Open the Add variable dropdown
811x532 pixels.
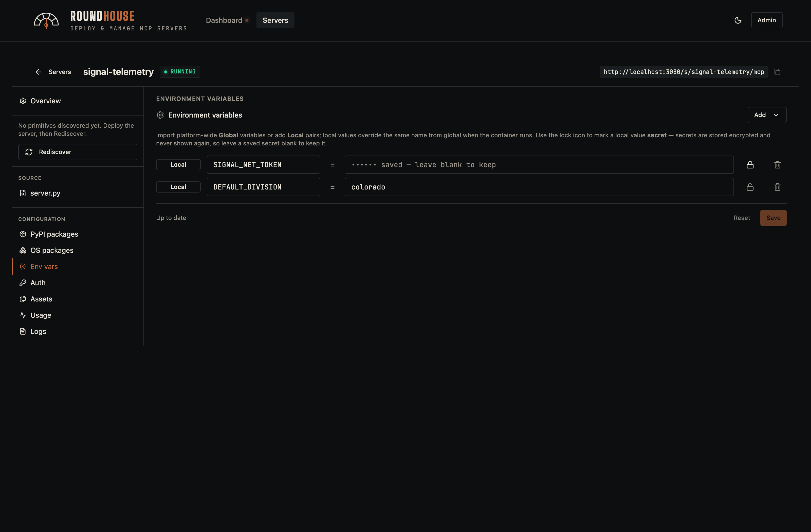767,115
